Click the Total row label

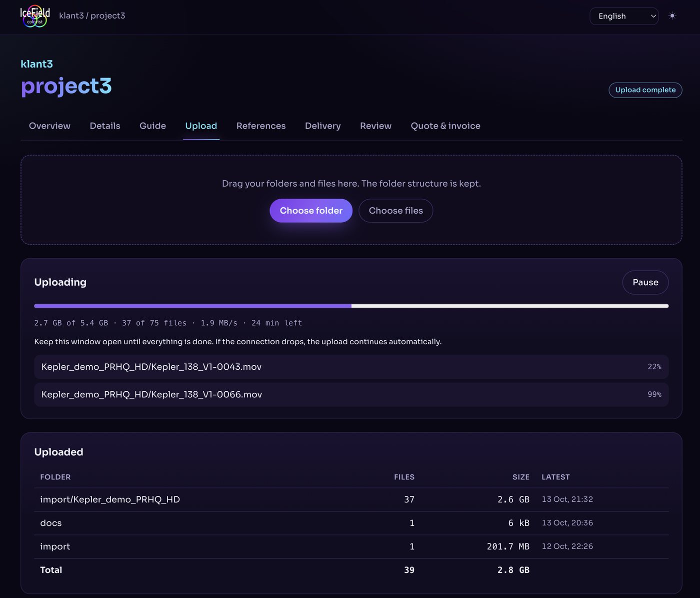click(51, 570)
